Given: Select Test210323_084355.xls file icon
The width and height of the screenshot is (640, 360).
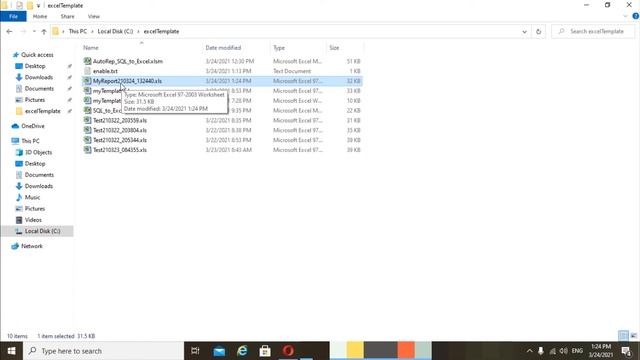Looking at the screenshot, I should (87, 150).
